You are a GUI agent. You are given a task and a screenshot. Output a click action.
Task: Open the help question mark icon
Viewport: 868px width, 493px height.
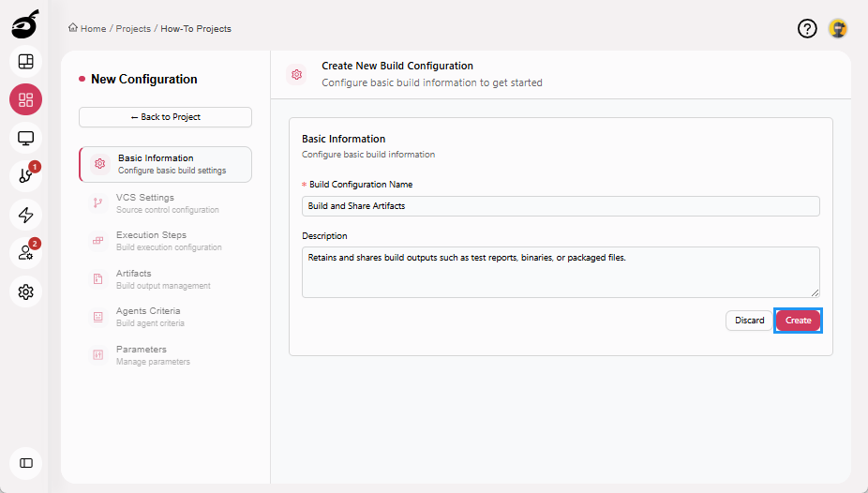(807, 28)
